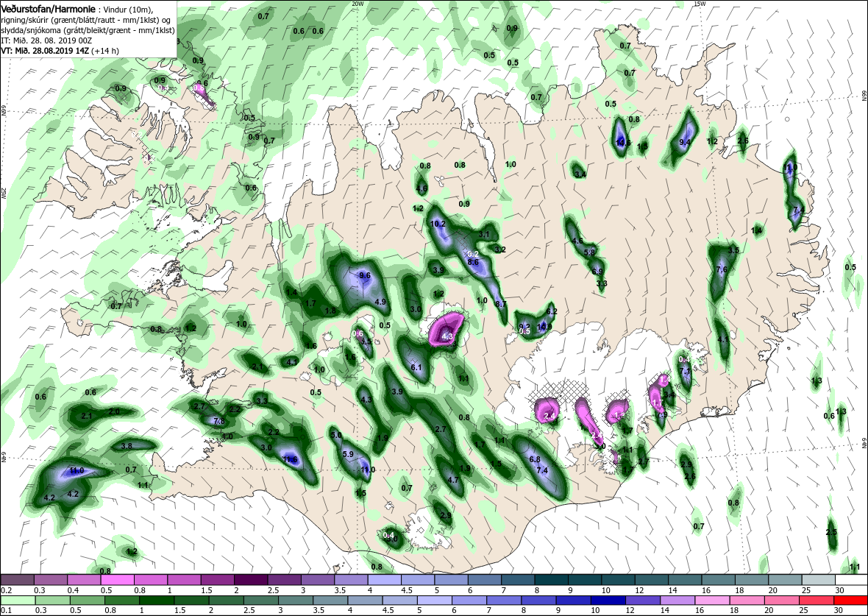Click the '5.8' precipitation value
Viewport: 868px width, 616px height.
(x=589, y=252)
